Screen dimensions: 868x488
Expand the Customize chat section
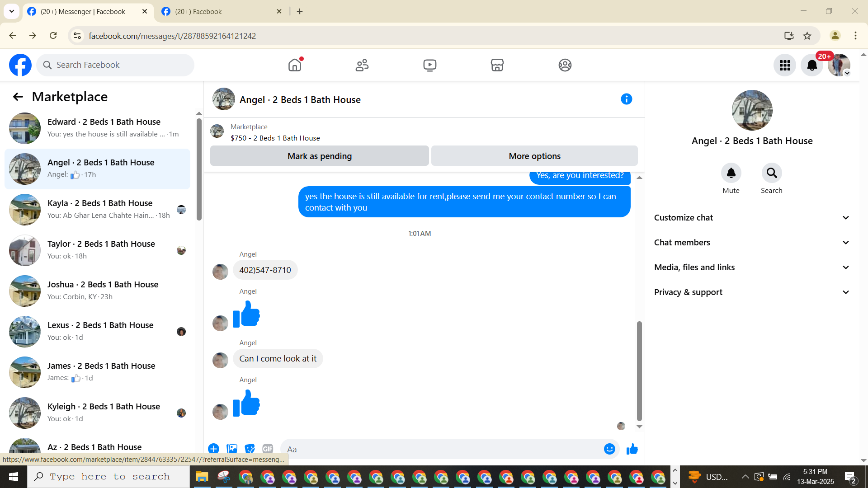752,218
